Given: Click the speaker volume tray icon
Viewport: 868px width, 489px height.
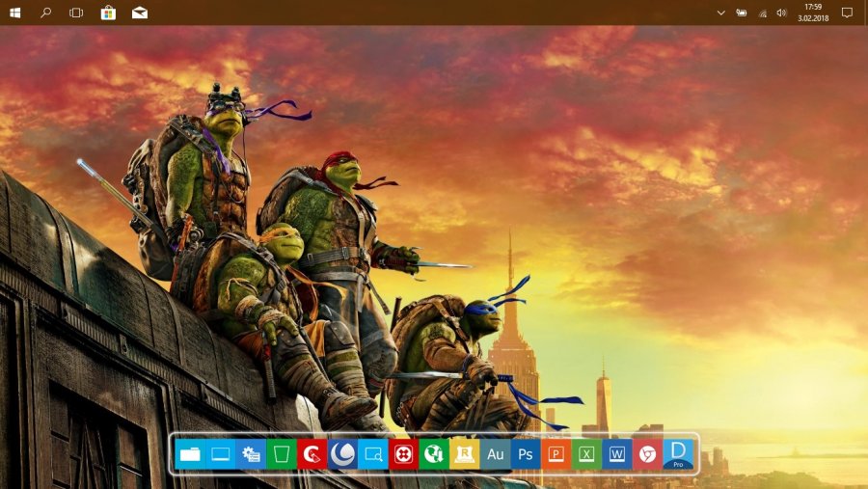Looking at the screenshot, I should pyautogui.click(x=781, y=13).
